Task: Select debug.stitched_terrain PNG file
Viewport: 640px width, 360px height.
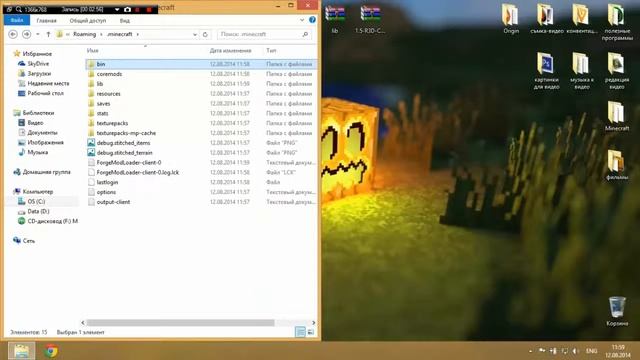Action: [201, 153]
